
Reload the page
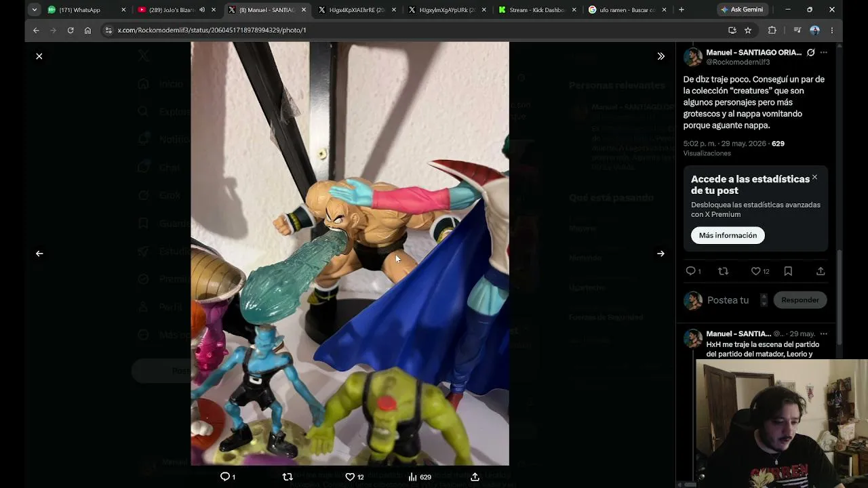pyautogui.click(x=71, y=30)
